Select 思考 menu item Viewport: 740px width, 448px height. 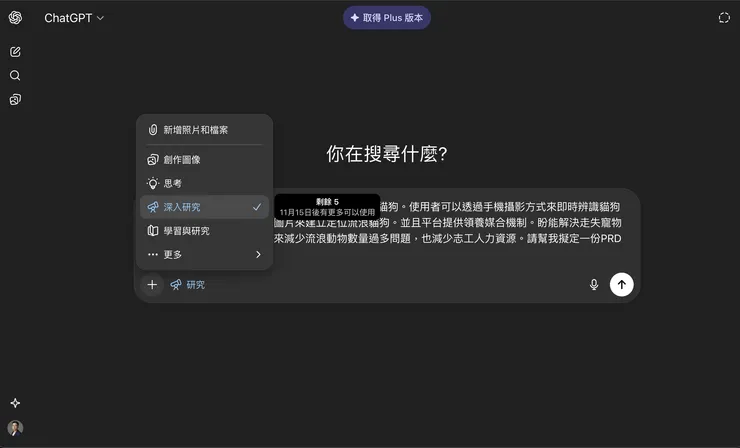[204, 183]
